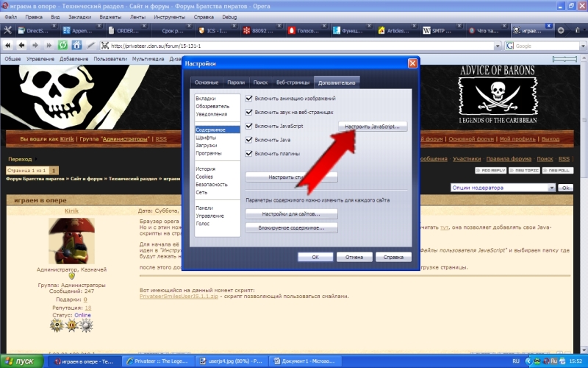Click Kirik's pirate avatar image
The image size is (588, 368).
(x=71, y=241)
